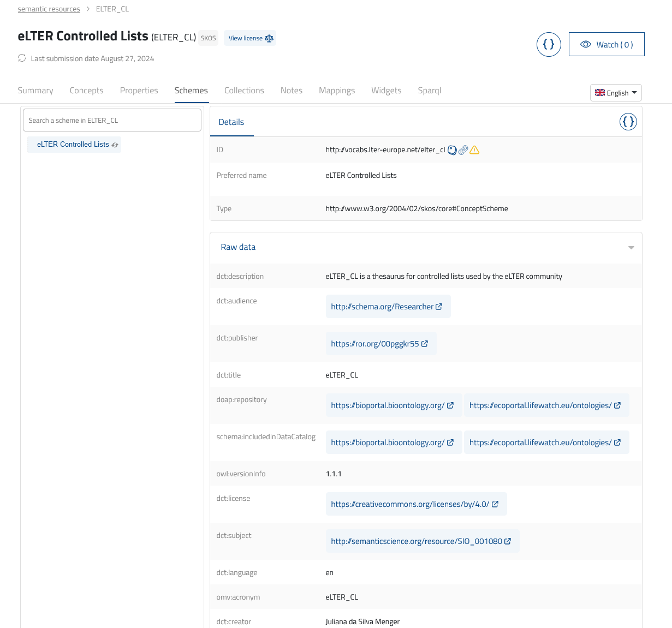Click the copy ID icon next to elter_cl

[452, 150]
